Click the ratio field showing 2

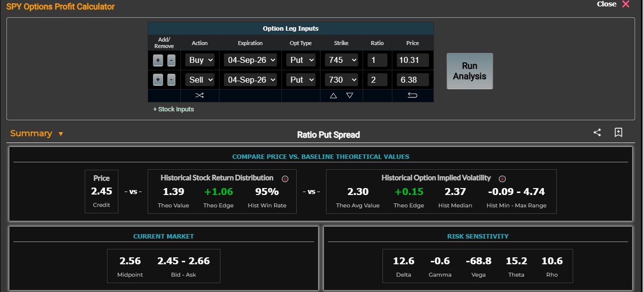point(377,79)
